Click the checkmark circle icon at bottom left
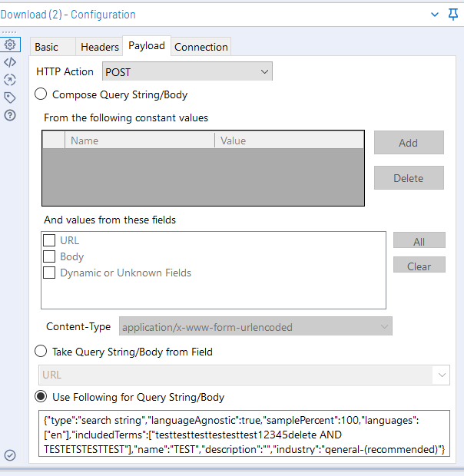The image size is (464, 476). [10, 455]
